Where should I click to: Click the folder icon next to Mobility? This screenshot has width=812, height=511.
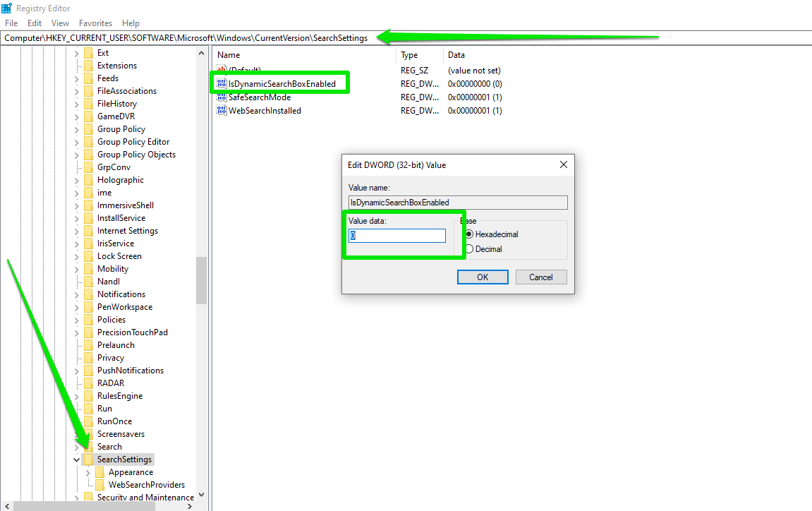click(89, 269)
